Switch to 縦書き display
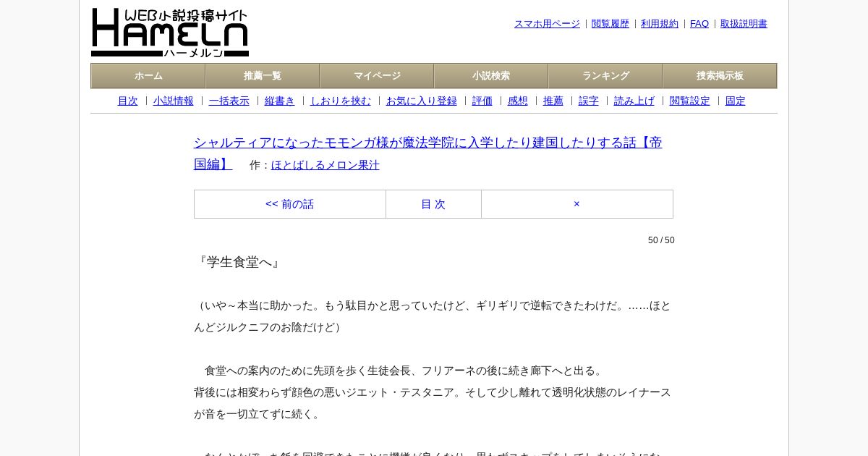The image size is (868, 456). [x=280, y=101]
